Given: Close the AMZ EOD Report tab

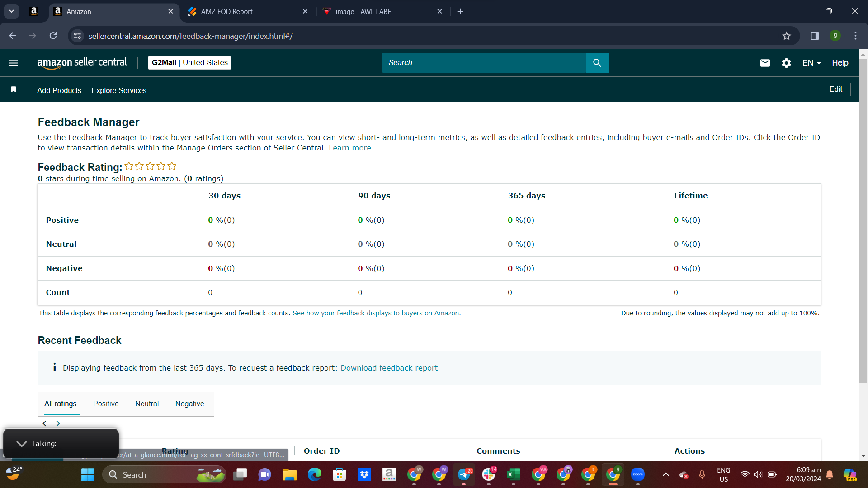Looking at the screenshot, I should click(x=305, y=11).
